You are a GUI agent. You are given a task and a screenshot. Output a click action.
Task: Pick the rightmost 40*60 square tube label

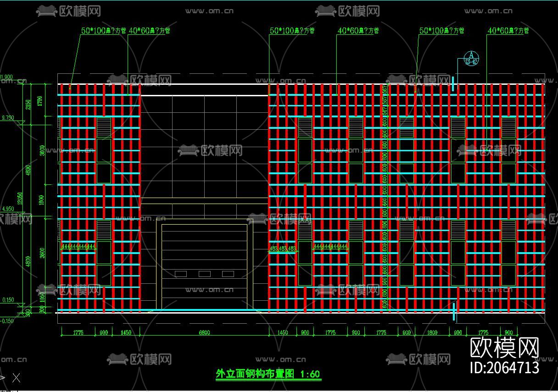pyautogui.click(x=508, y=31)
